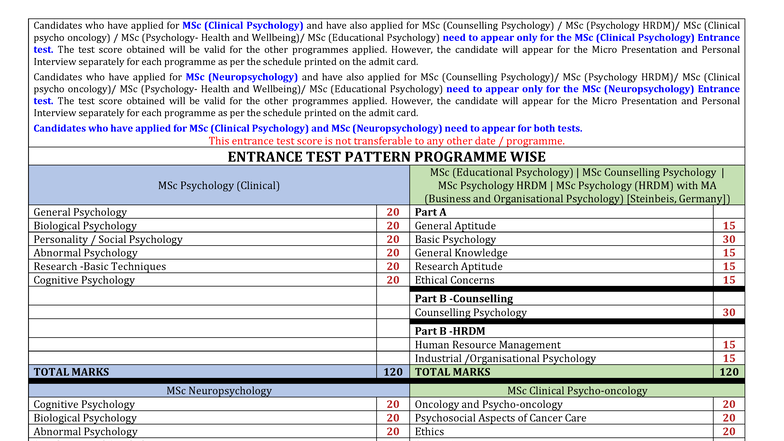Click 'Biological Psychology' under MSc Neuropsychology

85,418
